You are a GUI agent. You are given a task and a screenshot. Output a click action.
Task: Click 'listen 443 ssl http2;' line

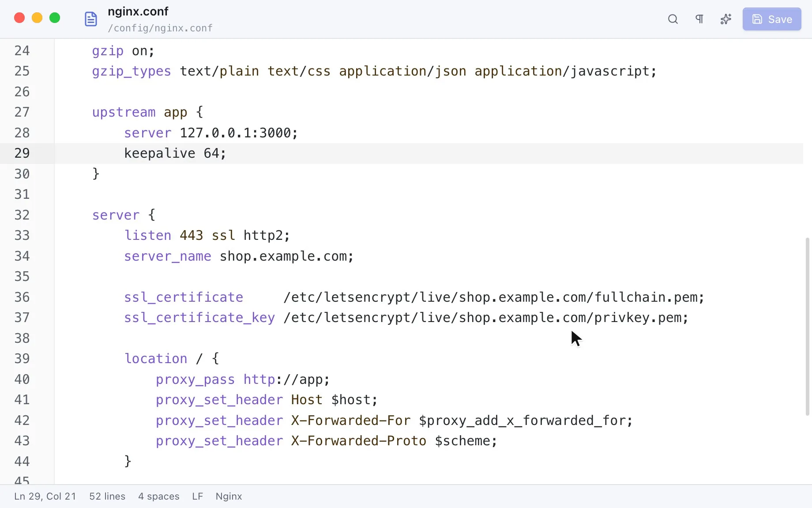(207, 235)
